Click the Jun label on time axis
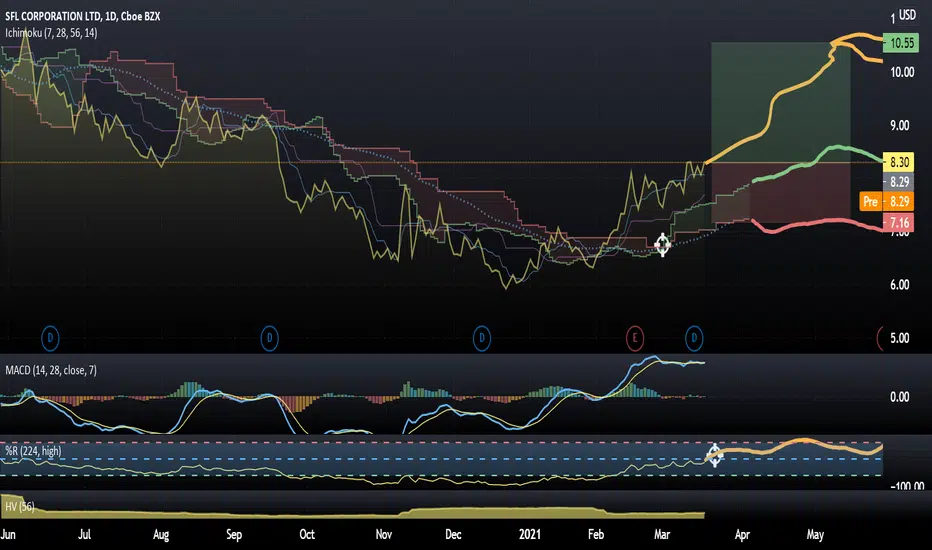Viewport: 932px width, 550px height. point(8,534)
